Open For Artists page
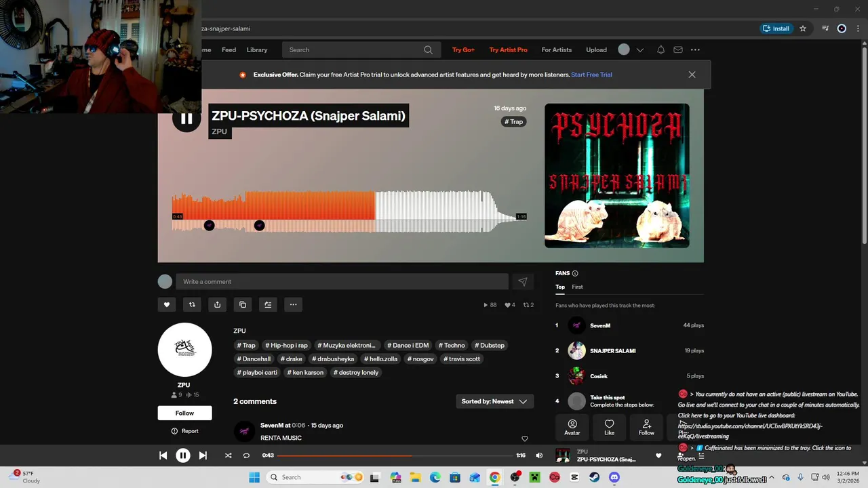 (x=557, y=49)
